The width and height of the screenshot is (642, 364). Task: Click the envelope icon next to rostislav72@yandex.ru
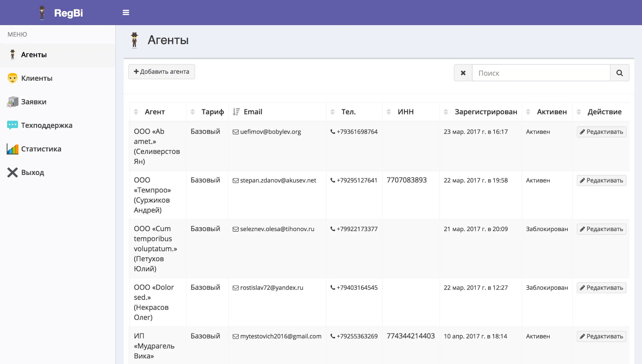pos(235,288)
